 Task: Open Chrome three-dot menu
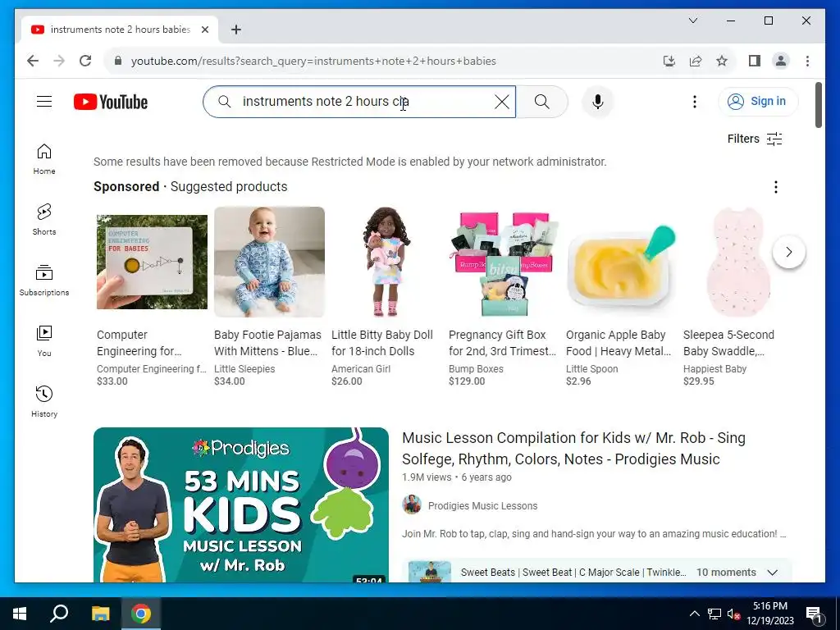click(x=807, y=61)
